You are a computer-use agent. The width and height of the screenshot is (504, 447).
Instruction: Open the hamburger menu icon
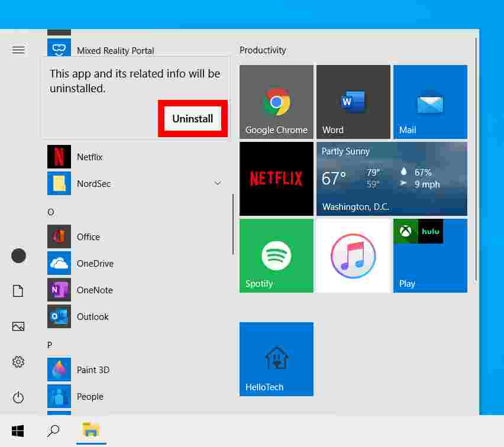18,50
